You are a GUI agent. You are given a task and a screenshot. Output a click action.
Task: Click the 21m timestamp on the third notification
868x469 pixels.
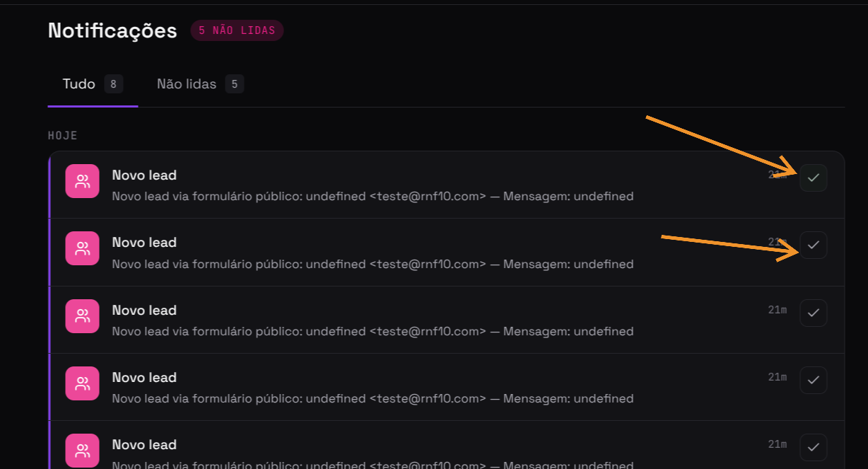point(778,310)
